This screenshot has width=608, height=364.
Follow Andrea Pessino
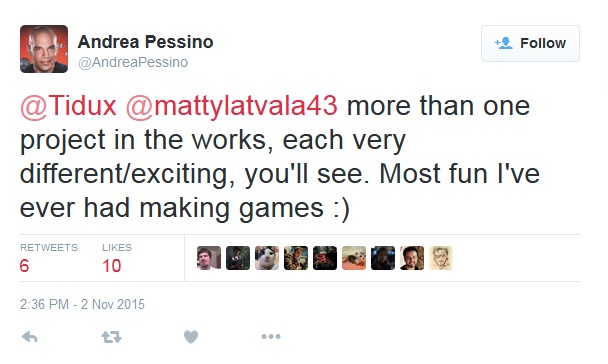click(530, 43)
